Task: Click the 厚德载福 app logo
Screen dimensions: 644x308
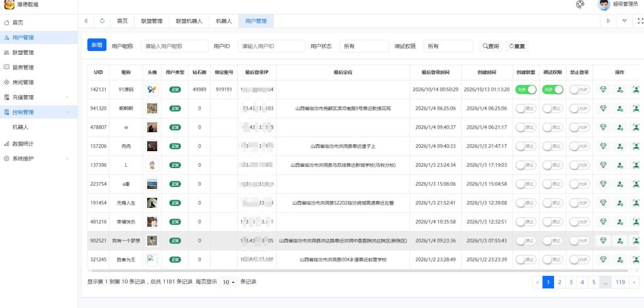Action: (9, 4)
